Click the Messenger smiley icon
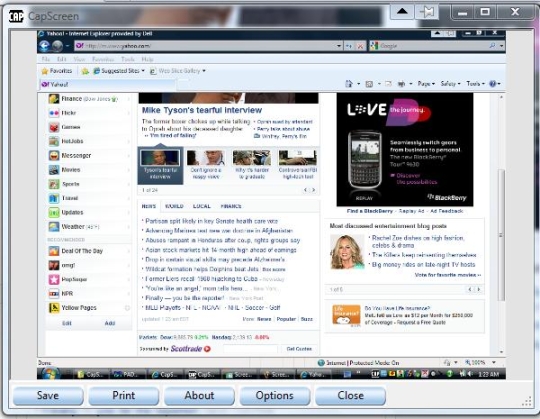 [54, 156]
